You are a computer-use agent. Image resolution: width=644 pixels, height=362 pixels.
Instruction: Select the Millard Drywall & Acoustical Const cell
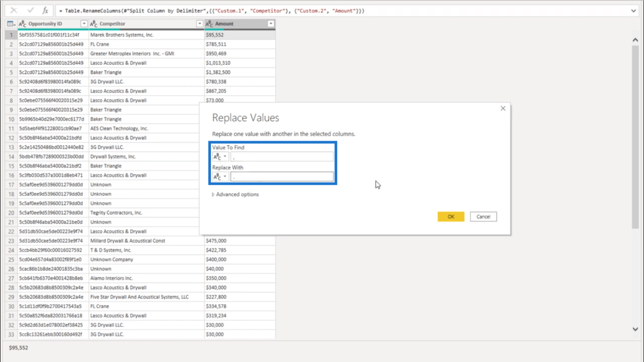tap(146, 241)
